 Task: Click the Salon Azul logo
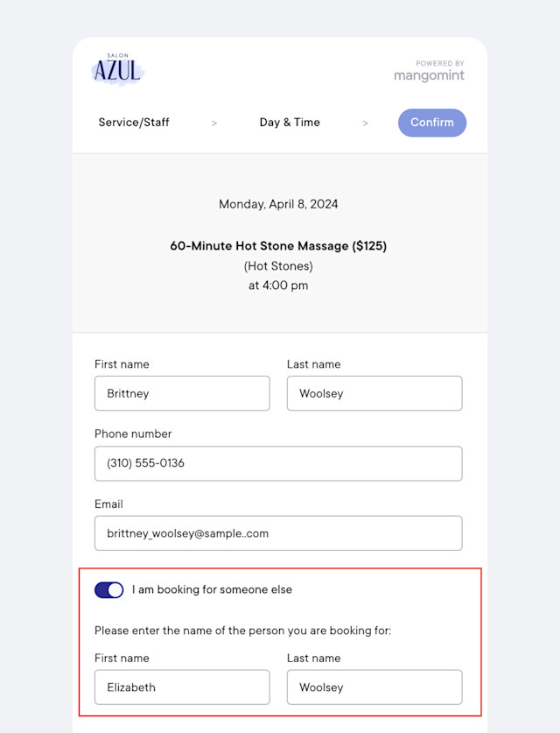click(x=117, y=69)
